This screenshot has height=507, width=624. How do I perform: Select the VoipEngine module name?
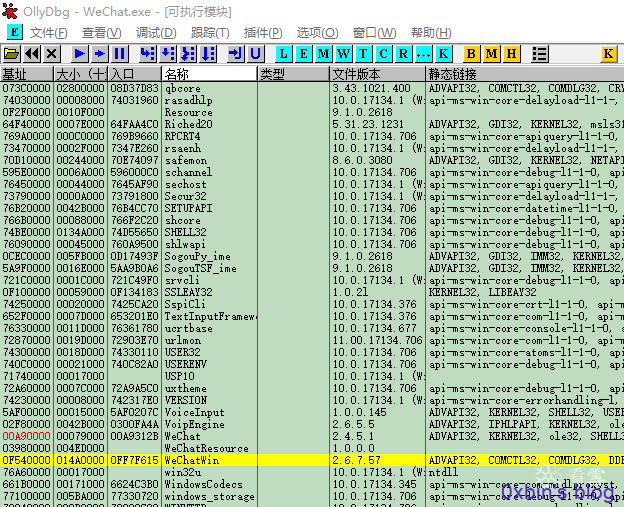click(194, 424)
